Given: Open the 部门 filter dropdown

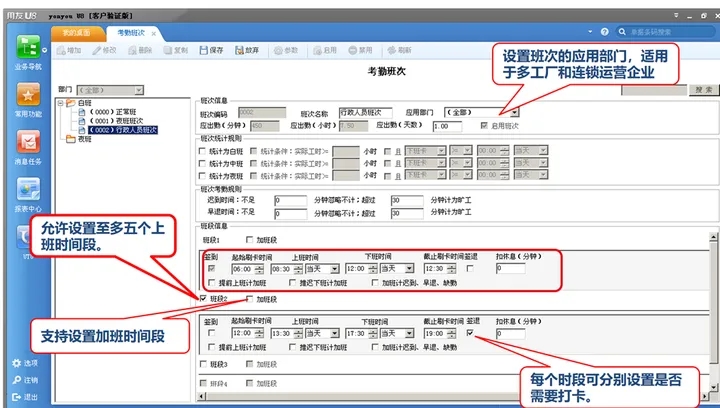Looking at the screenshot, I should 139,90.
